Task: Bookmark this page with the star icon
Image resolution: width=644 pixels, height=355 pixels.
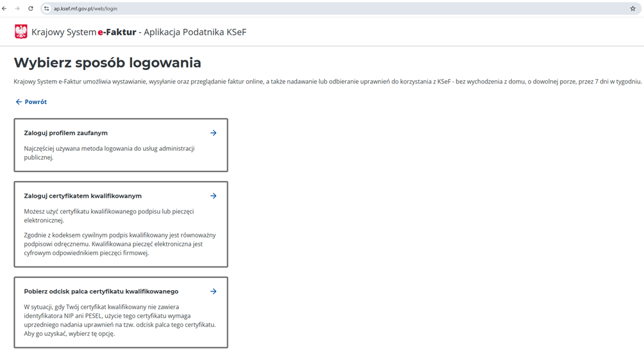Action: 632,9
